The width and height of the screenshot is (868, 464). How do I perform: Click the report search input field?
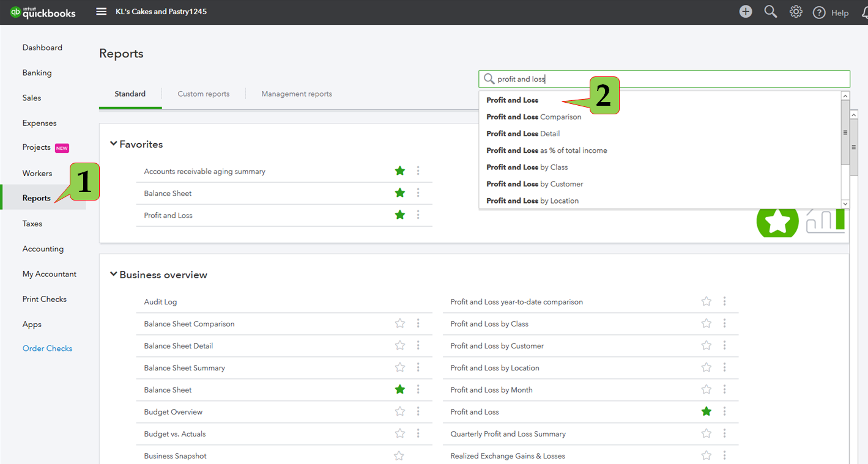[667, 79]
